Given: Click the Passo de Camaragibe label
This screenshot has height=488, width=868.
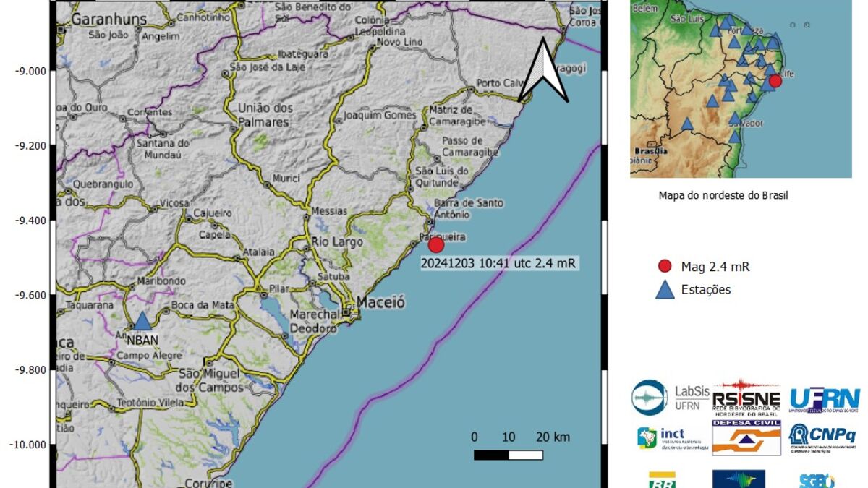Looking at the screenshot, I should 471,147.
